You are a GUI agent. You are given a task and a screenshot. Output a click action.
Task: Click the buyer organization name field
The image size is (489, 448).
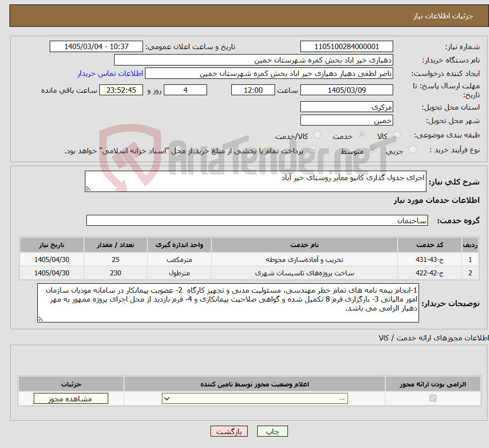254,60
